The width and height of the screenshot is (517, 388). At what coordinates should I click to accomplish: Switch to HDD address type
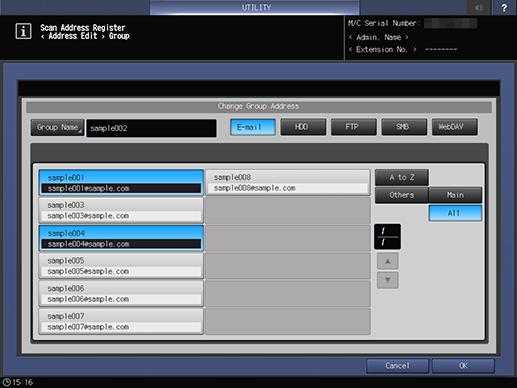[303, 127]
